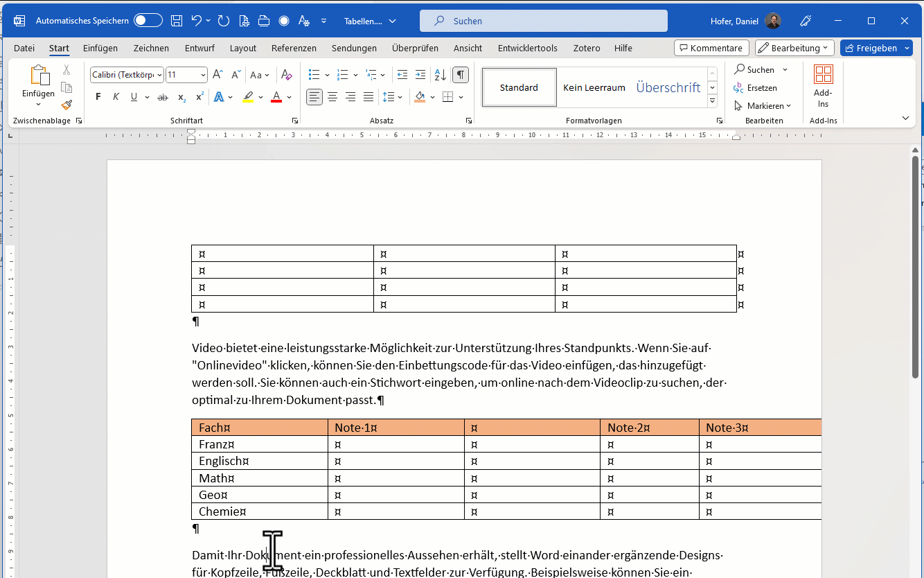The width and height of the screenshot is (924, 578).
Task: Center align the paragraph text
Action: click(332, 97)
